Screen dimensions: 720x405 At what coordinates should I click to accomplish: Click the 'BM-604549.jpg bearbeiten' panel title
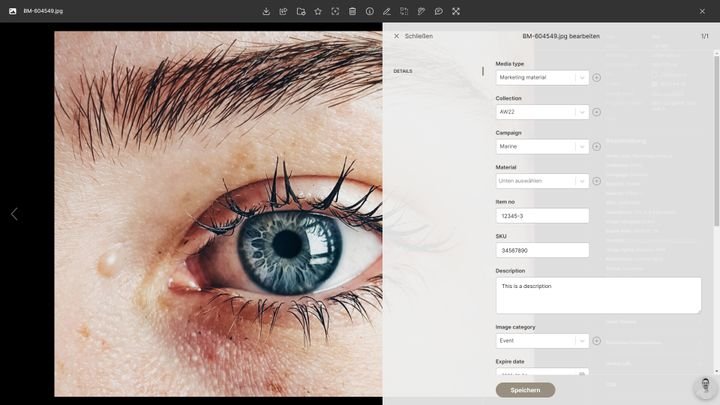561,36
